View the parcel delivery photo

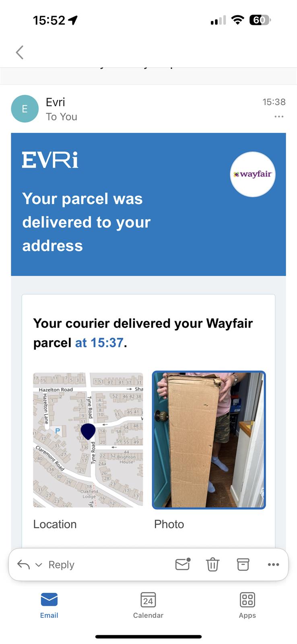coord(209,440)
